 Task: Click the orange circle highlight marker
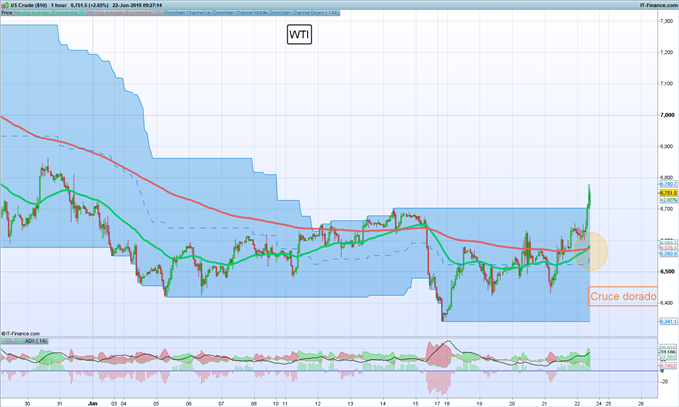590,251
